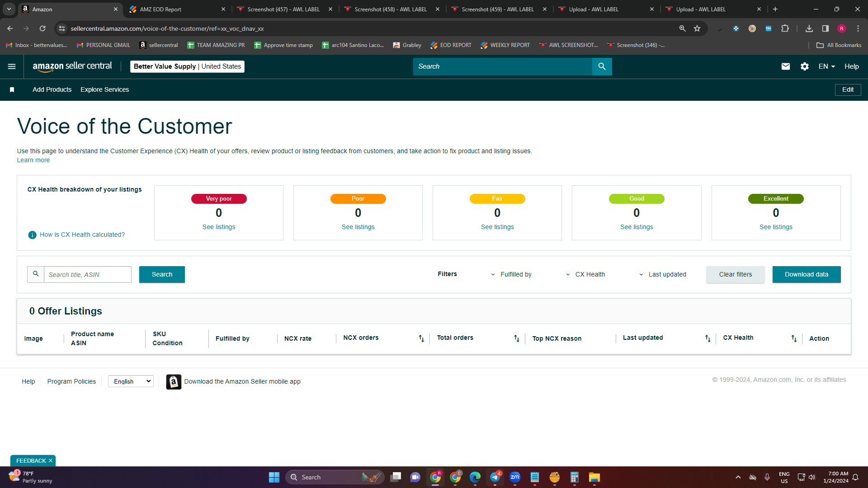
Task: Open the EOD REPORT bookmark
Action: [x=451, y=45]
